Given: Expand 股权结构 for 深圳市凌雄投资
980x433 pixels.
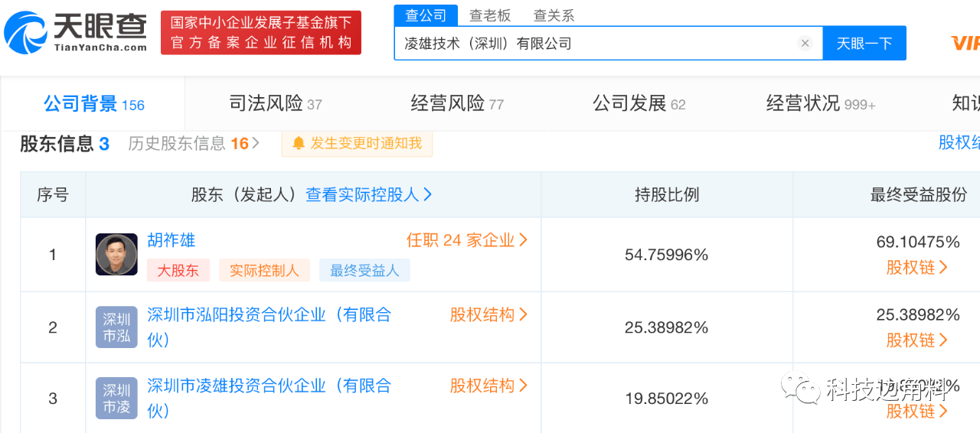Looking at the screenshot, I should 488,386.
